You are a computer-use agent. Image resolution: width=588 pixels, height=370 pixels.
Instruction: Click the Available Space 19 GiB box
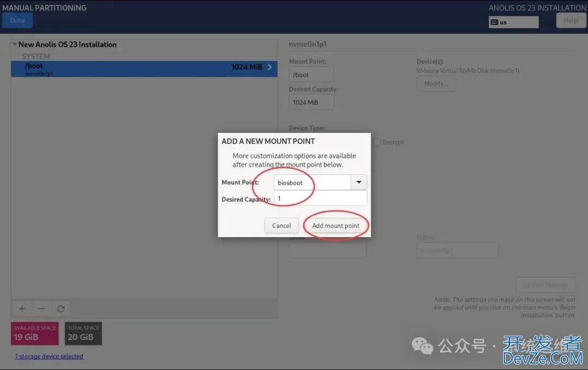[x=35, y=333]
